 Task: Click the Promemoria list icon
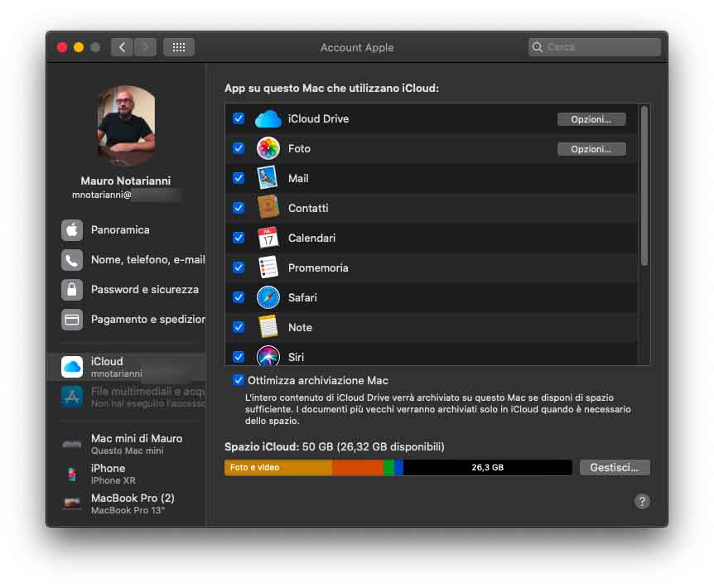click(x=268, y=267)
